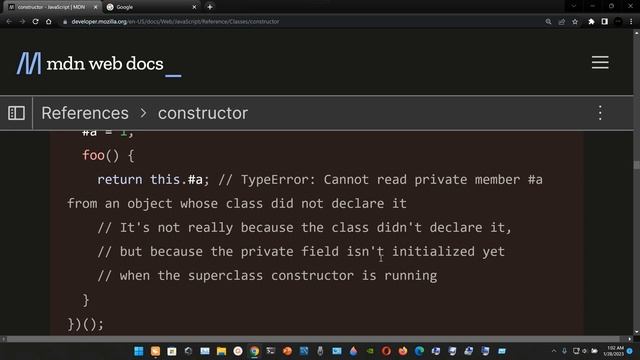Screen dimensions: 640x360
Task: Open the Opera browser taskbar icon
Action: [x=386, y=351]
